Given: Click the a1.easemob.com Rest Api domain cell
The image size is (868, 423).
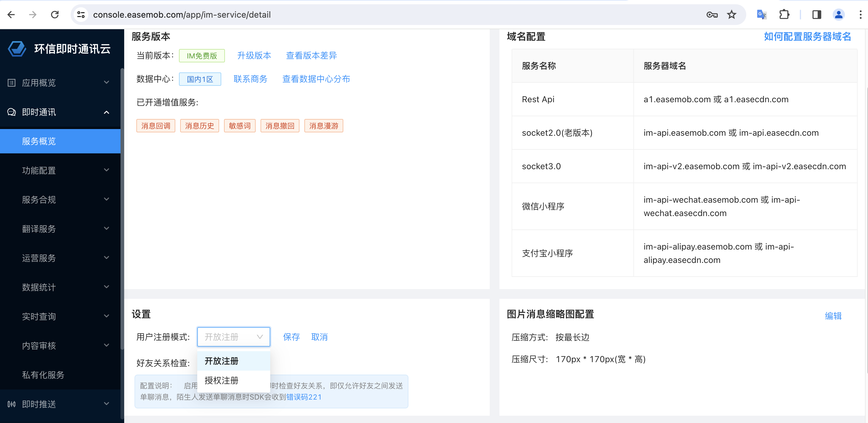Looking at the screenshot, I should coord(745,100).
